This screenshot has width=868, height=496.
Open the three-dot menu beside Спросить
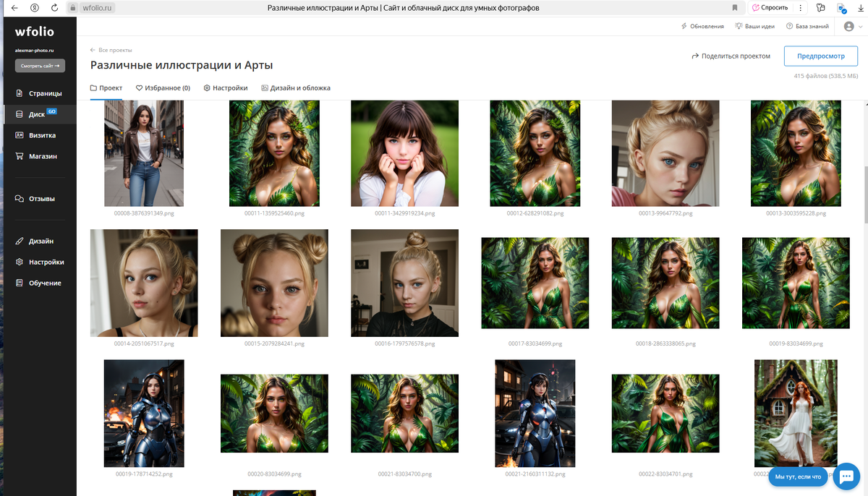point(800,8)
